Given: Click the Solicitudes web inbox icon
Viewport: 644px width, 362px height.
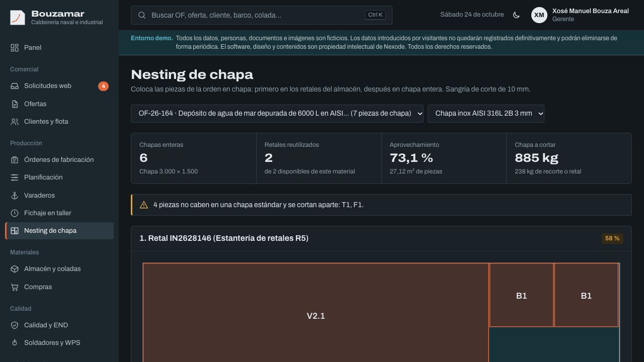Looking at the screenshot, I should pos(15,86).
